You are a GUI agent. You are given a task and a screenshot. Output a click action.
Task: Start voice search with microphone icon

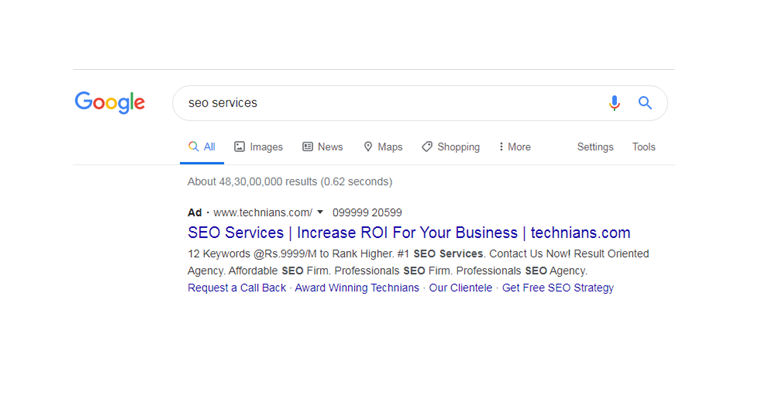pos(614,103)
